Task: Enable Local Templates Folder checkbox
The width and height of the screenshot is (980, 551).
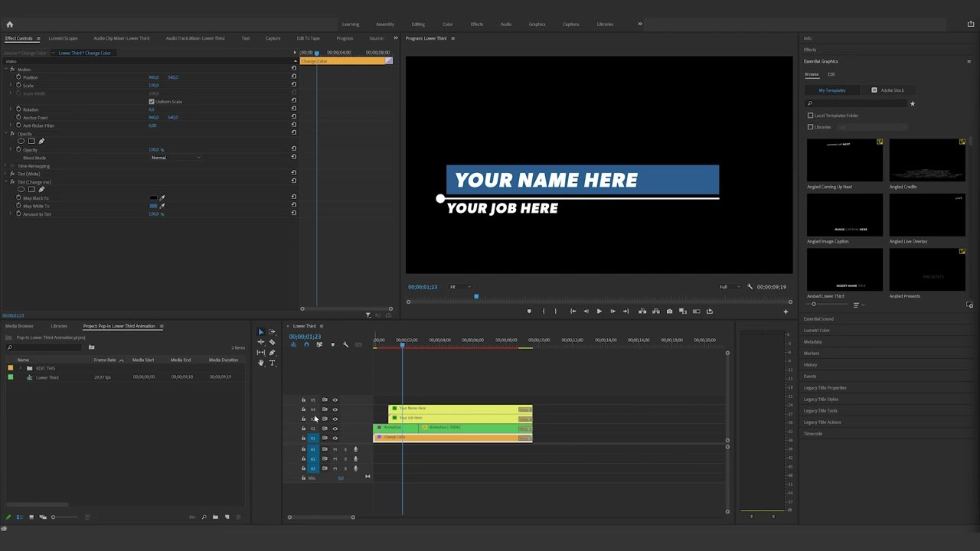Action: click(811, 116)
